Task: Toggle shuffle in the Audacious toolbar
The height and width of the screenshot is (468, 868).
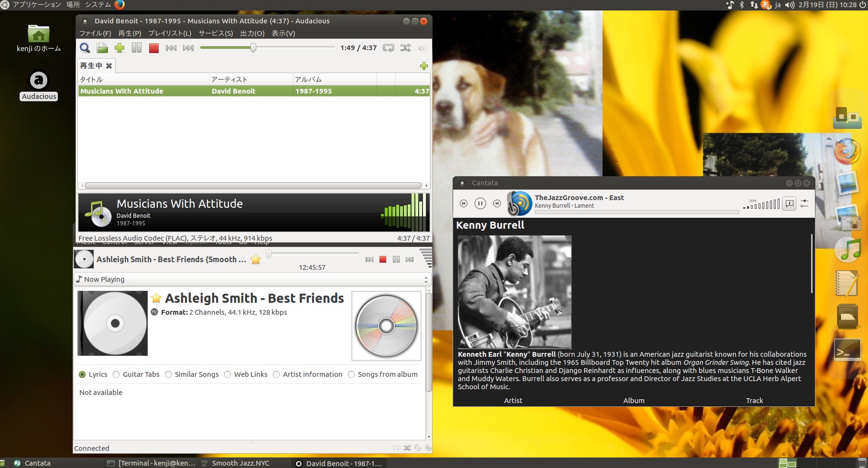Action: [x=405, y=48]
